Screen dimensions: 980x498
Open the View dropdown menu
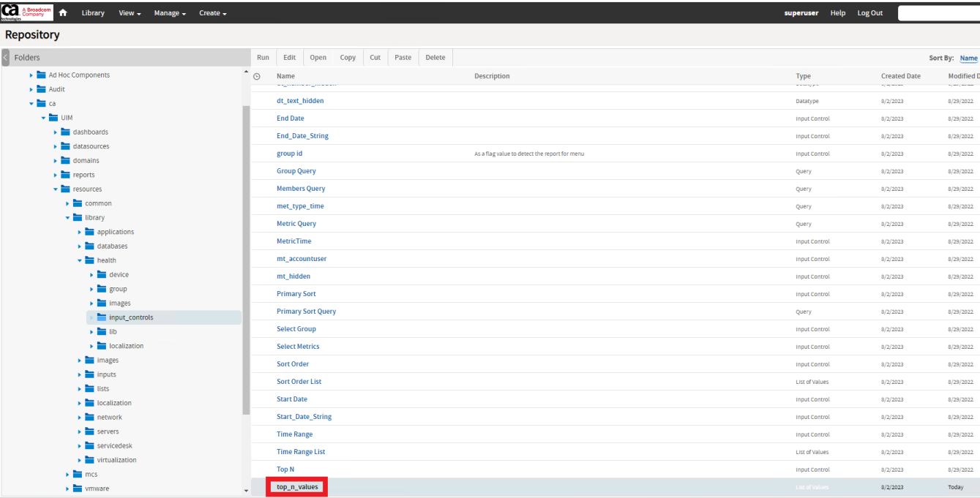pyautogui.click(x=130, y=13)
